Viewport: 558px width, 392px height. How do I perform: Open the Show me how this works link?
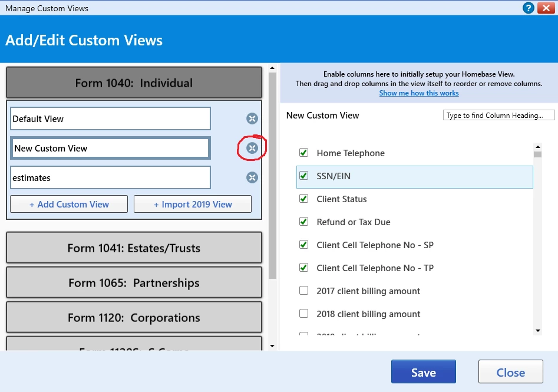point(419,93)
